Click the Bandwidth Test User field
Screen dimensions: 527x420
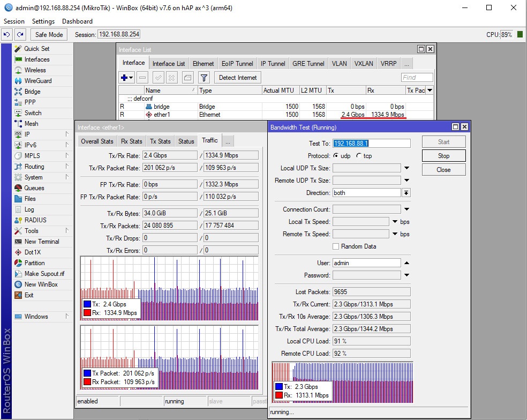point(367,263)
